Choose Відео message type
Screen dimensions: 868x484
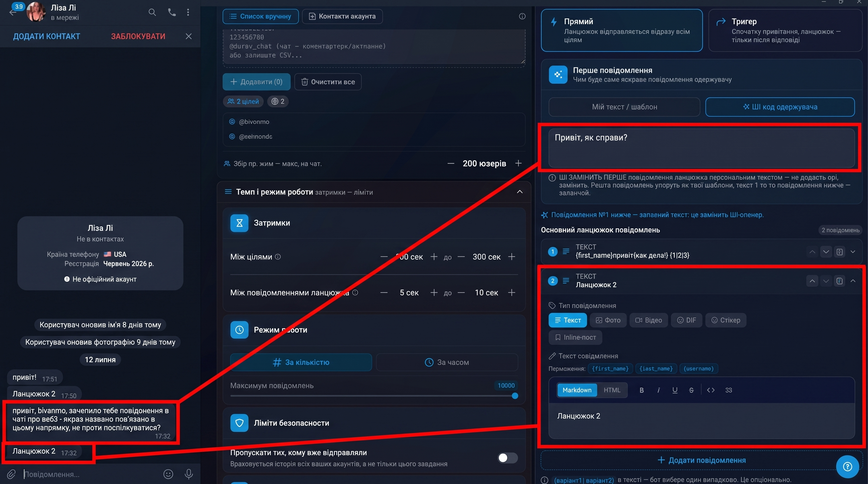point(649,320)
